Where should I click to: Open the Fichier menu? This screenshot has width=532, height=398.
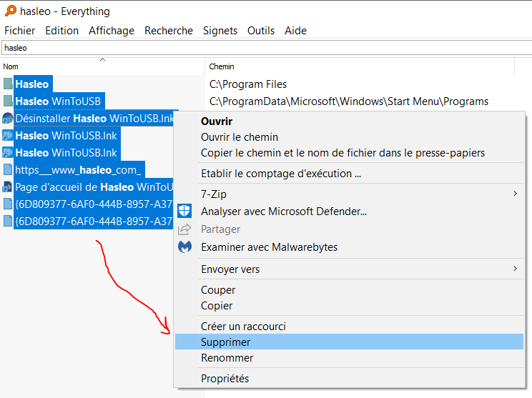19,31
